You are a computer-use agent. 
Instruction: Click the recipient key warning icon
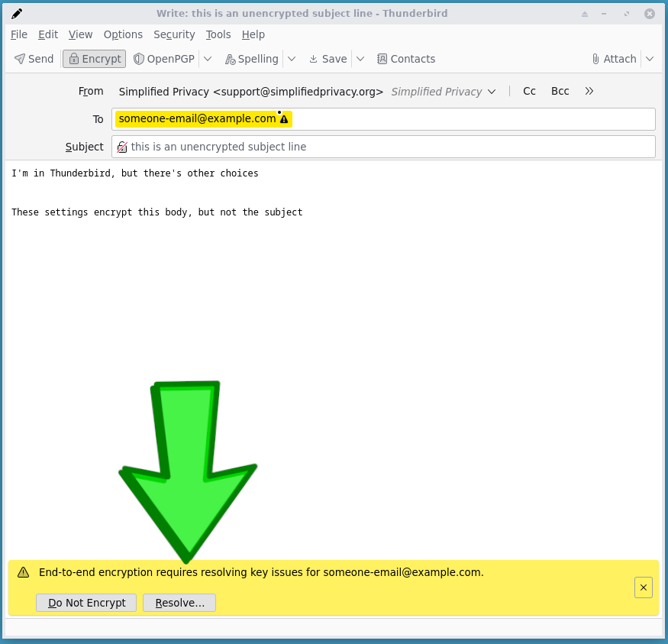[284, 119]
